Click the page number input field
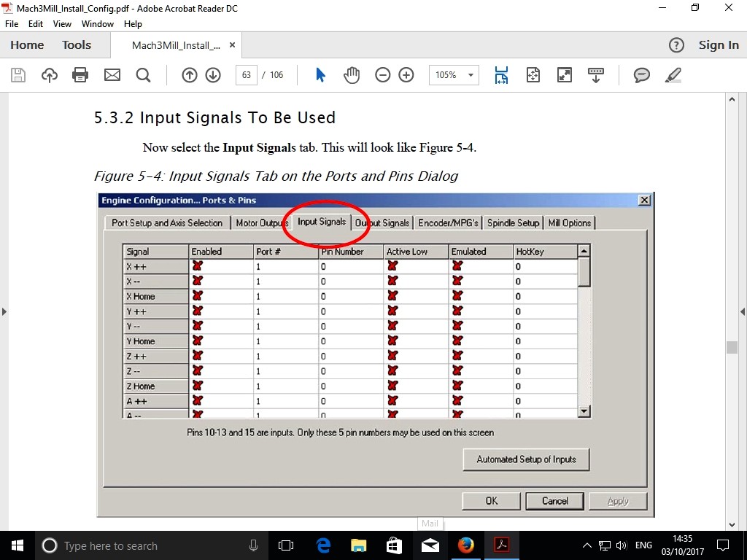The width and height of the screenshot is (747, 560). 247,75
